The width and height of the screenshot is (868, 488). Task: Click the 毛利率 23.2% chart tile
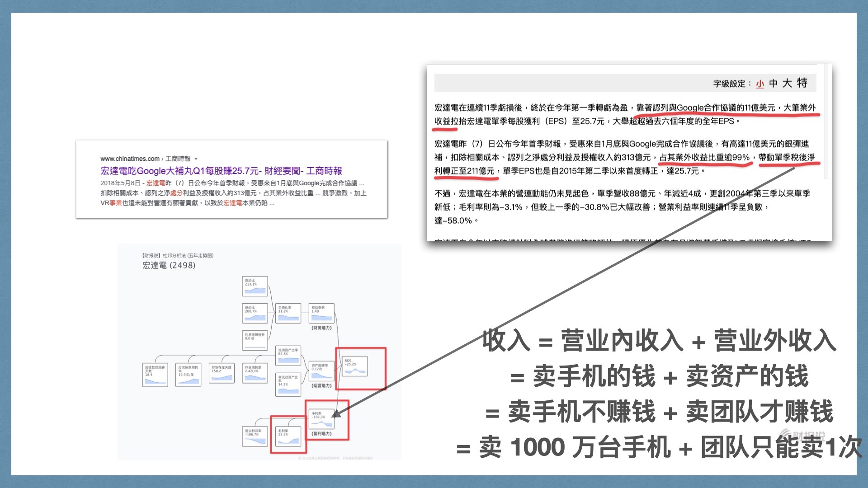[x=288, y=436]
